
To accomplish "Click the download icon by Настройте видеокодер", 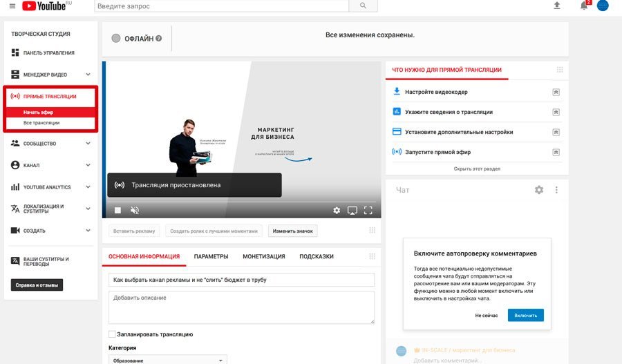I will [396, 92].
